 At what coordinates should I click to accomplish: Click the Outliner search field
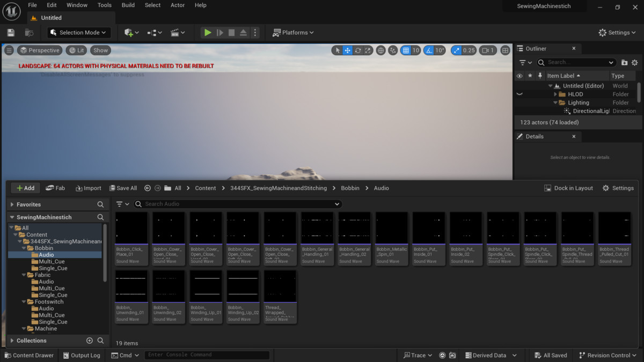tap(576, 63)
